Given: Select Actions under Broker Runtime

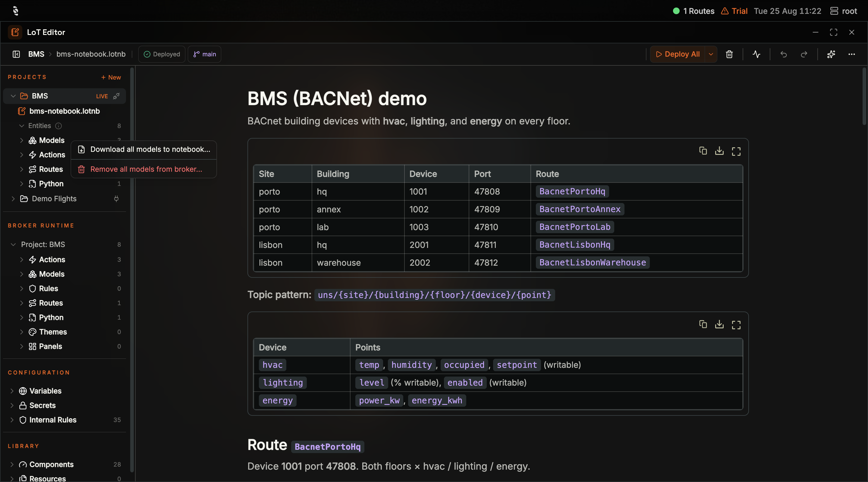Looking at the screenshot, I should [52, 260].
